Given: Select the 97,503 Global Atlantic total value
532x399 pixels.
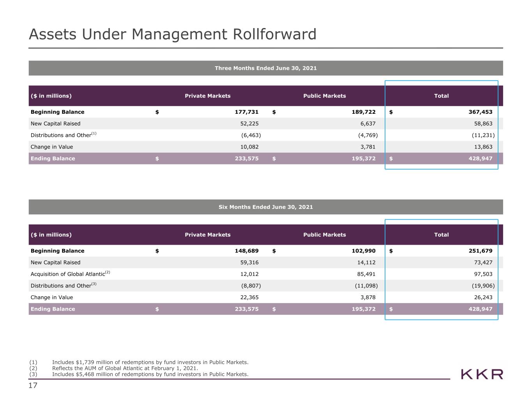Looking at the screenshot, I should pos(483,274).
